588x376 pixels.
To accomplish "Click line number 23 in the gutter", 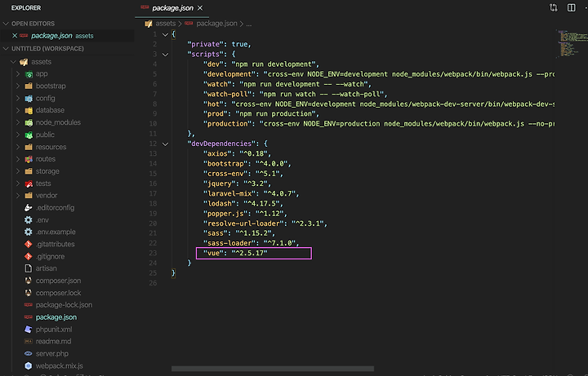I will tap(153, 253).
